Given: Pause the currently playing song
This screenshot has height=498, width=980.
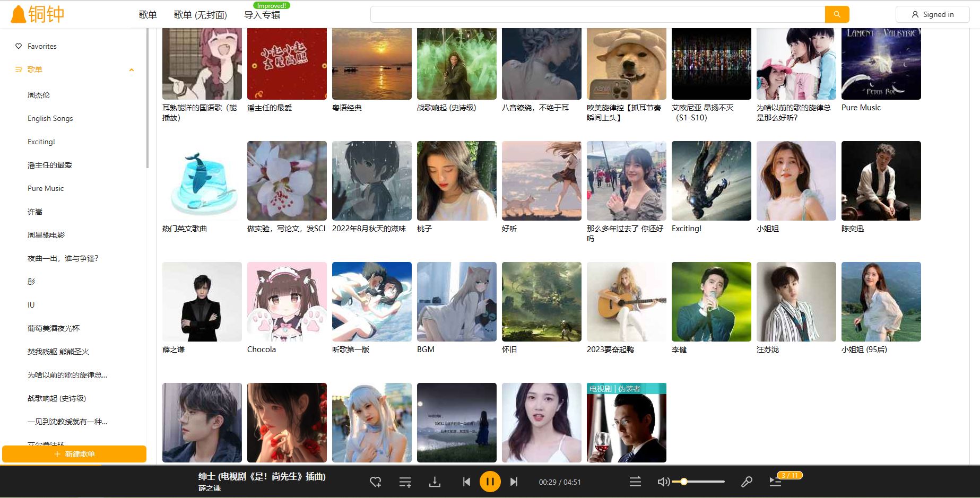Looking at the screenshot, I should (x=490, y=482).
